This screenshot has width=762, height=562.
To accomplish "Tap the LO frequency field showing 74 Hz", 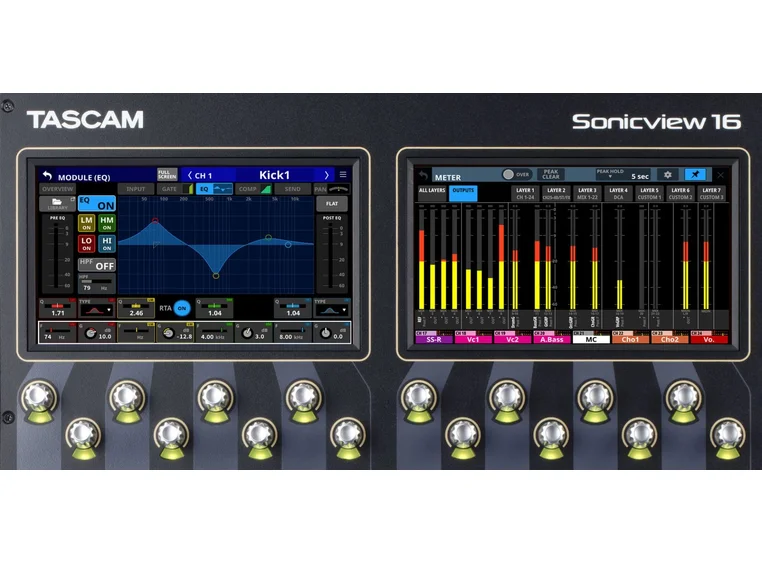I will coord(57,333).
